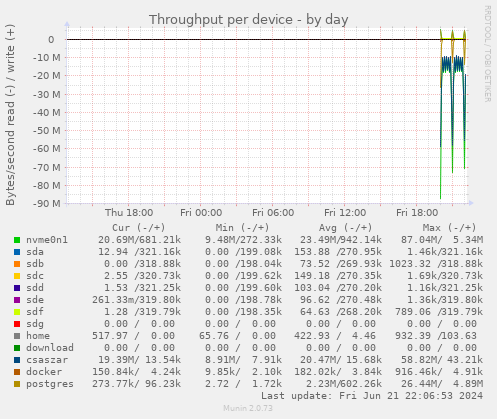Click postgres max value 26.44M/ 4.89M

(442, 384)
